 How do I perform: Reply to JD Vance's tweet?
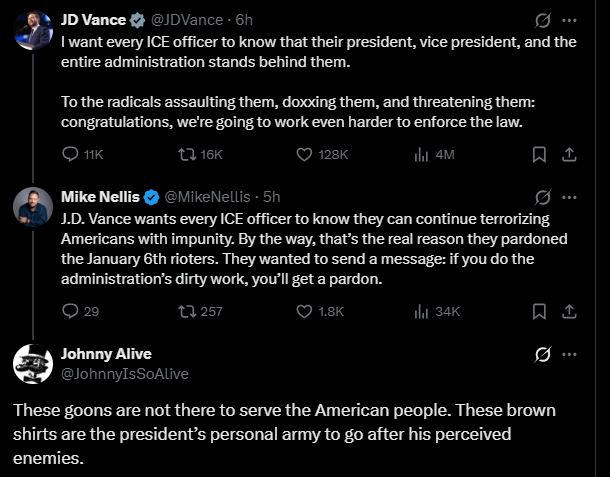coord(70,155)
